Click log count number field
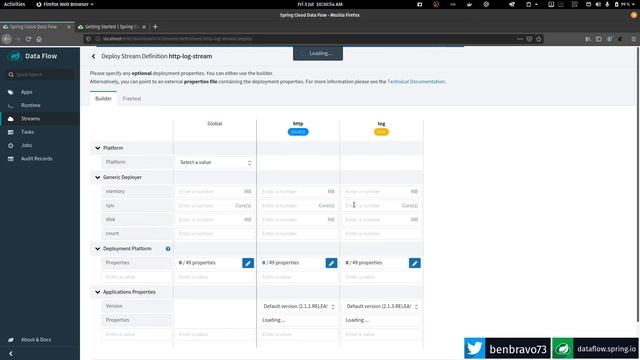The height and width of the screenshot is (360, 640). (382, 234)
